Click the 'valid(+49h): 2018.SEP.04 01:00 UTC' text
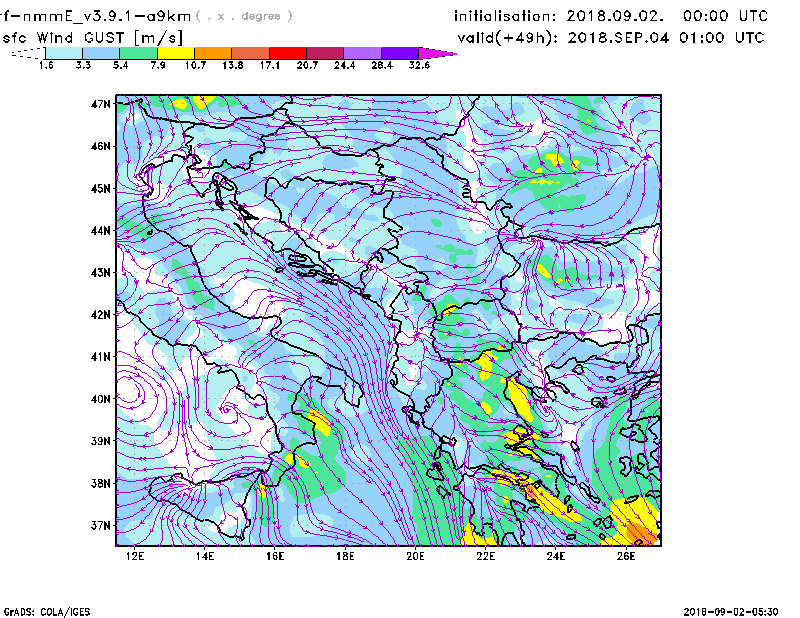 (611, 38)
